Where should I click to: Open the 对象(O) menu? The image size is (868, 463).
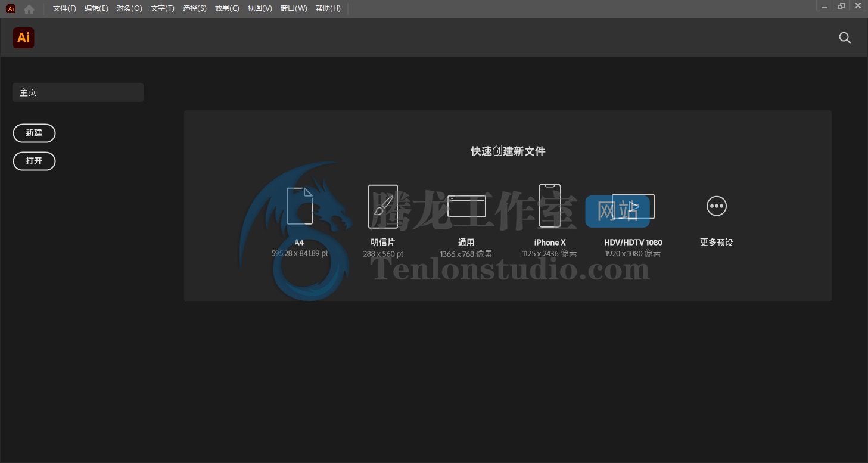tap(129, 8)
